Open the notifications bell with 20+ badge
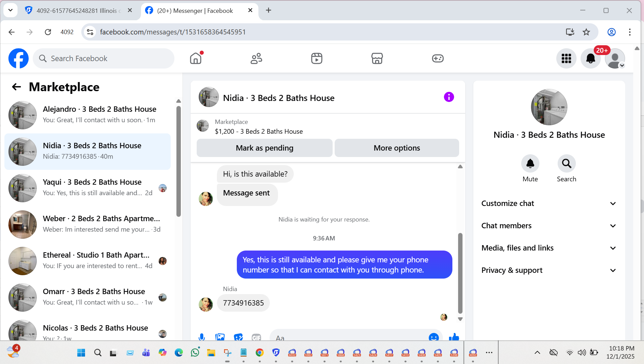This screenshot has height=364, width=644. 591,58
